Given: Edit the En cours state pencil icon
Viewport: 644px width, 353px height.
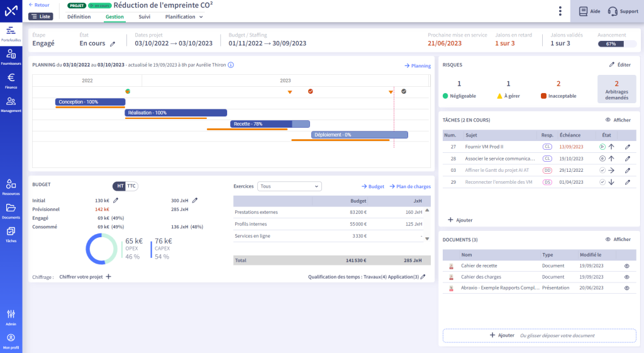Looking at the screenshot, I should 113,44.
